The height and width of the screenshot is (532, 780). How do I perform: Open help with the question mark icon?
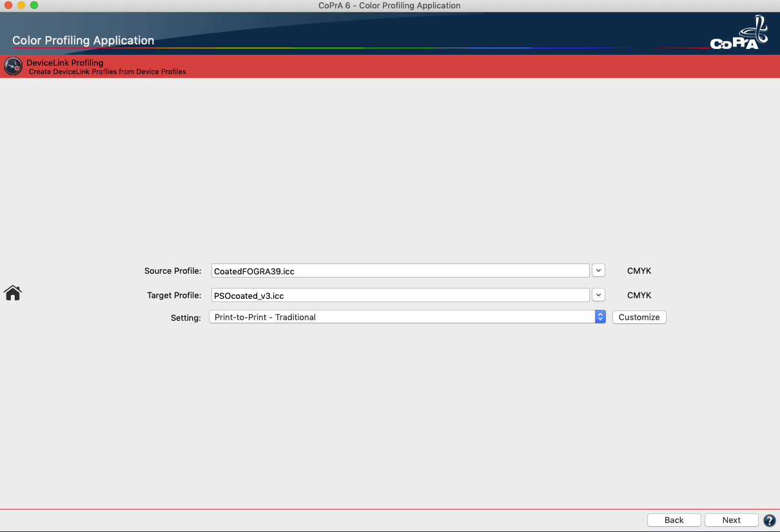click(x=769, y=520)
